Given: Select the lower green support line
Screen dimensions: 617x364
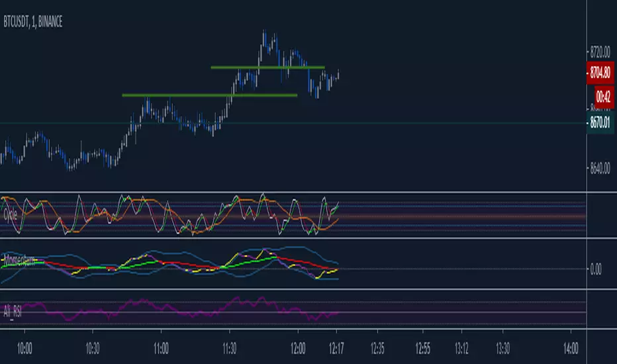Looking at the screenshot, I should click(x=209, y=95).
